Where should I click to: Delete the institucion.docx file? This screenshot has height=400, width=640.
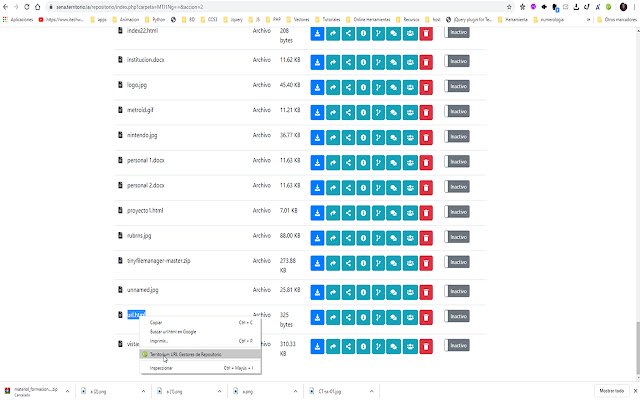(426, 62)
